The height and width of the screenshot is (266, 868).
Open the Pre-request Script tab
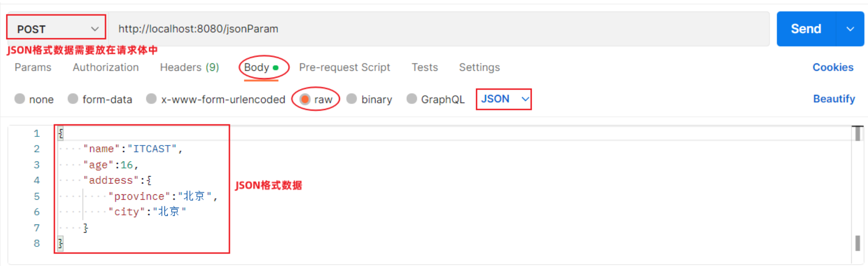pyautogui.click(x=344, y=67)
